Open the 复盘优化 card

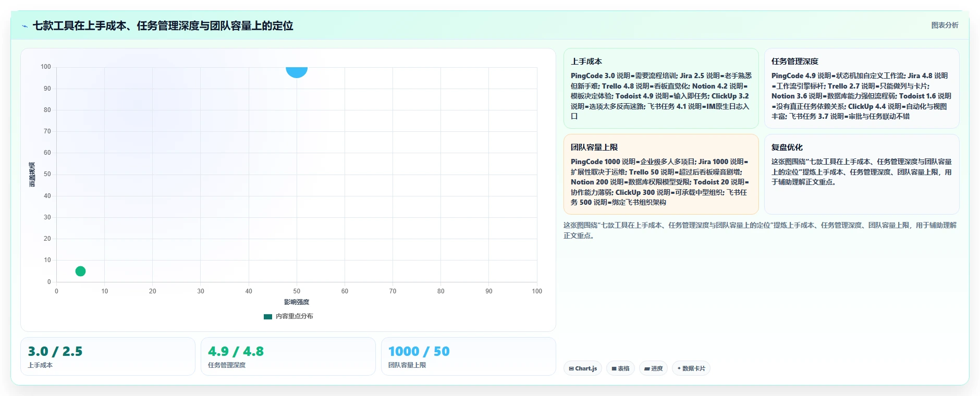pyautogui.click(x=862, y=175)
